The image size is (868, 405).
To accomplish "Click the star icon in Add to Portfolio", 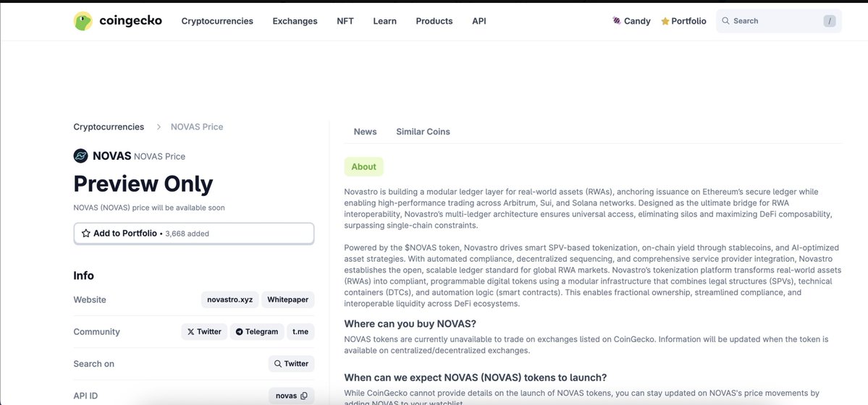I will tap(86, 234).
